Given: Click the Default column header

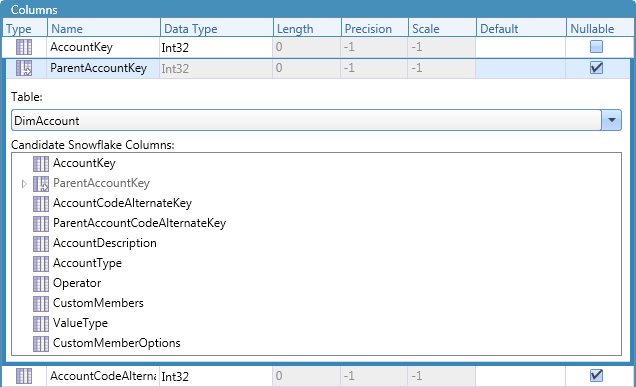Looking at the screenshot, I should coord(521,28).
